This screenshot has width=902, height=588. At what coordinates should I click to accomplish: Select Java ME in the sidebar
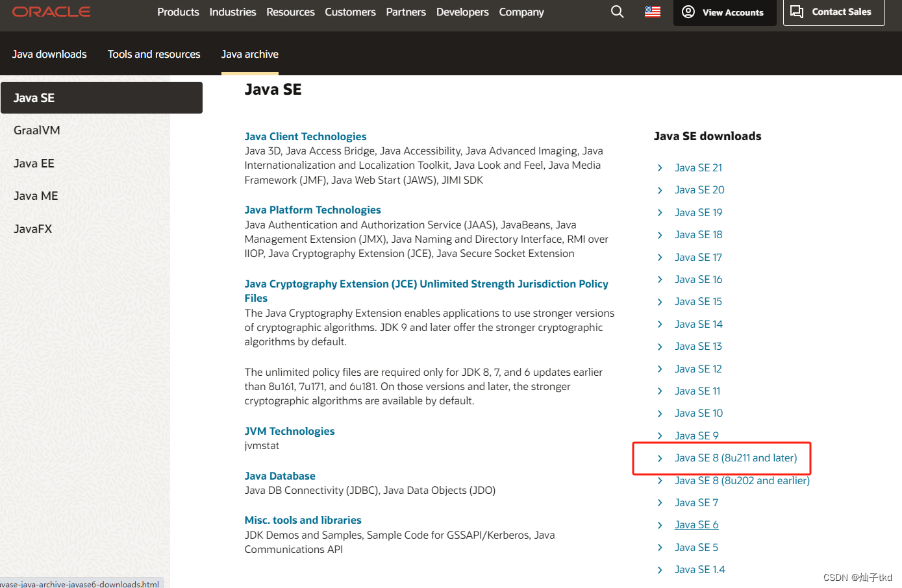coord(36,196)
